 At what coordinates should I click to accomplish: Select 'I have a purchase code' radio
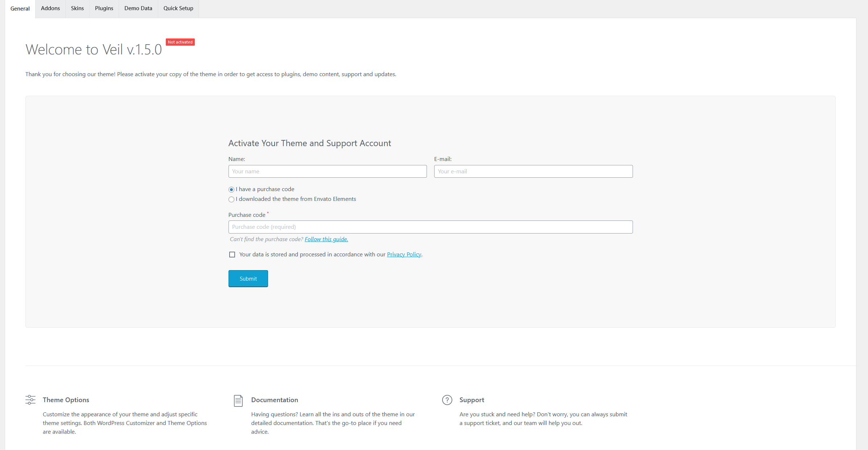231,190
